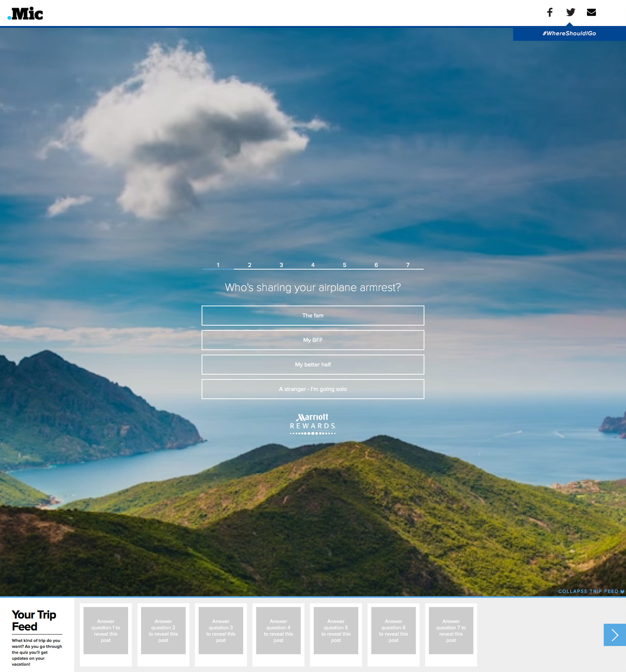Choose 'My BFF' answer

tap(313, 340)
